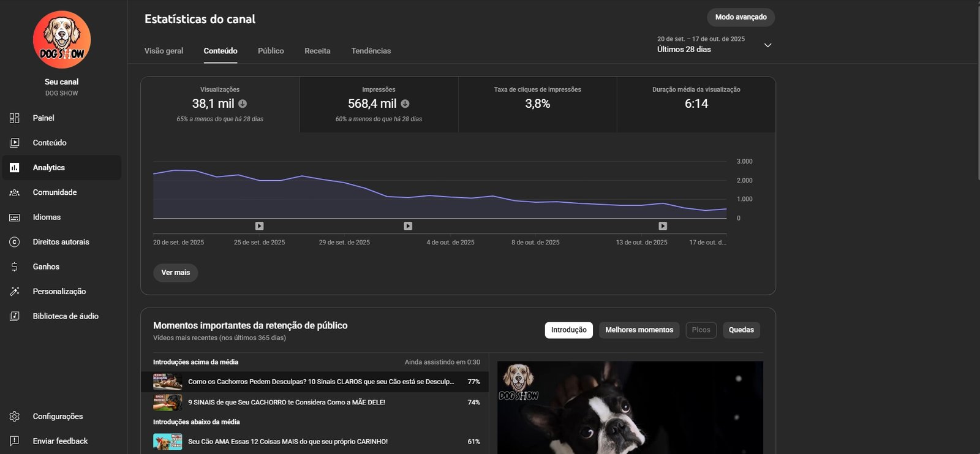The width and height of the screenshot is (980, 454).
Task: Select the Quedas retention filter
Action: (x=742, y=330)
